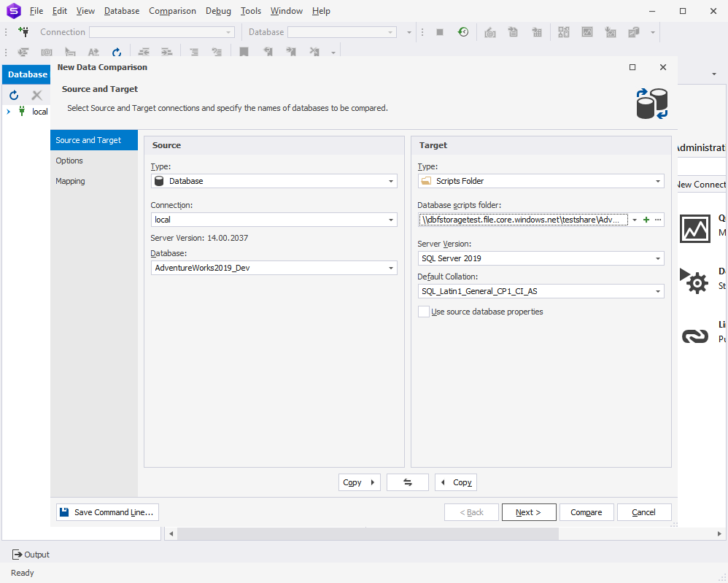Refresh the Database Explorer panel
728x583 pixels.
(14, 96)
